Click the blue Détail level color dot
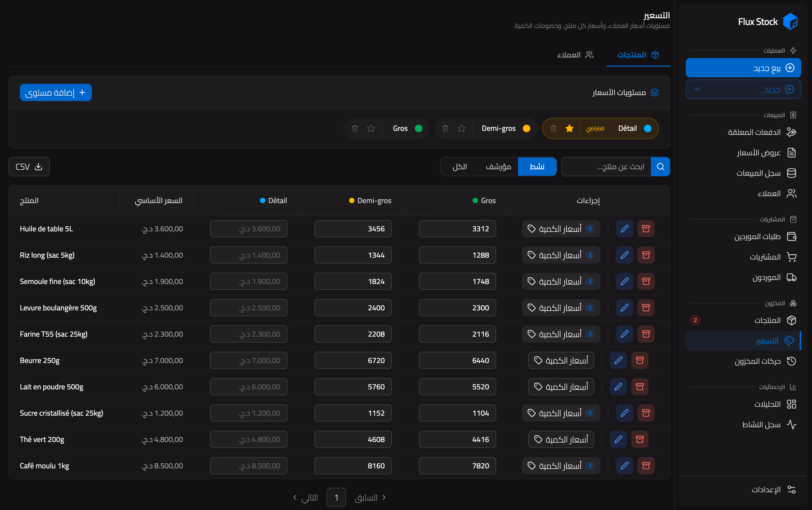Screen dimensions: 812x510 coord(647,128)
